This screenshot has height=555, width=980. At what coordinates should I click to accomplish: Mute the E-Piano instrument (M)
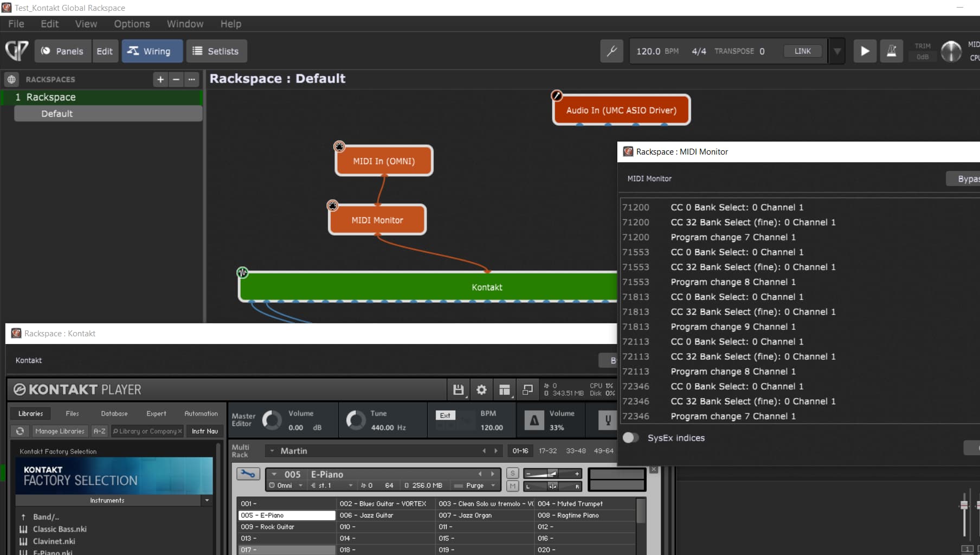[513, 486]
